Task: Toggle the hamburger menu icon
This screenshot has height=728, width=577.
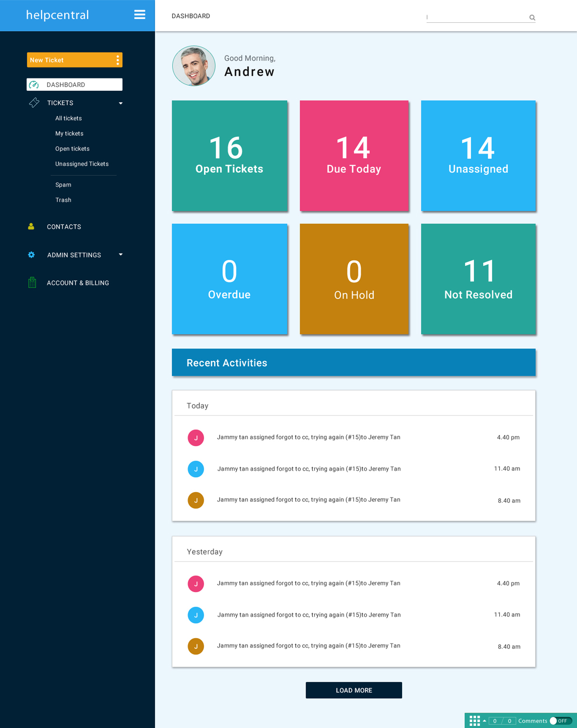Action: 140,15
